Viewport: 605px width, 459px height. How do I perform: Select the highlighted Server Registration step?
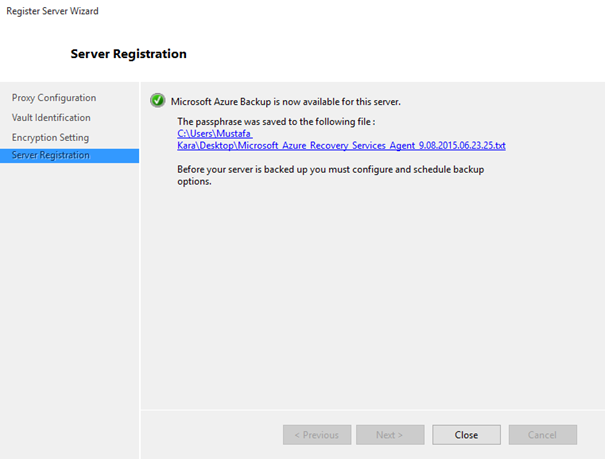(x=69, y=155)
